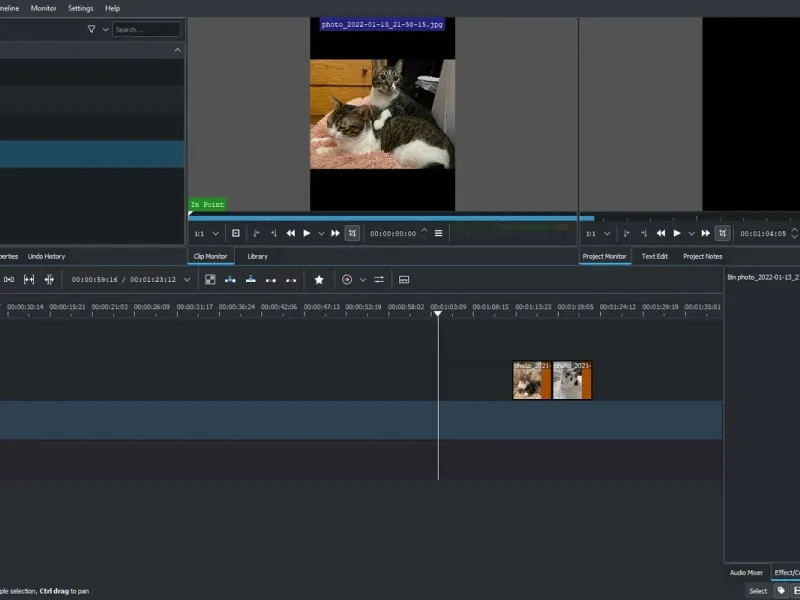Open the timeline timecode format dropdown
The height and width of the screenshot is (600, 800).
coord(186,280)
